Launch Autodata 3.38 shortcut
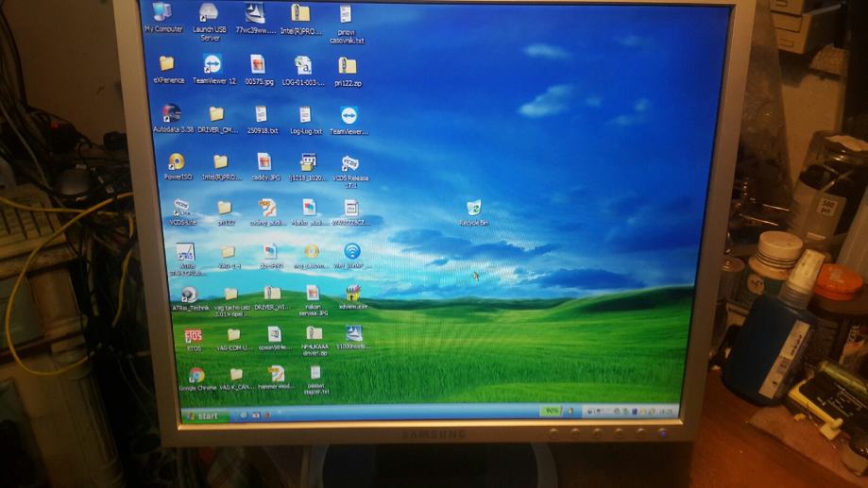This screenshot has height=488, width=868. point(173,118)
